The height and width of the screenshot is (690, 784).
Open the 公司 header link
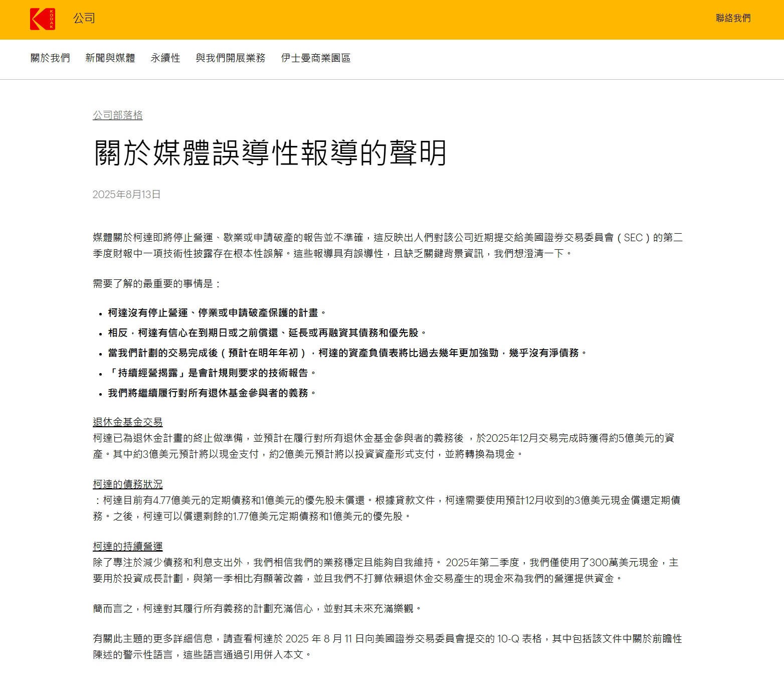tap(84, 19)
